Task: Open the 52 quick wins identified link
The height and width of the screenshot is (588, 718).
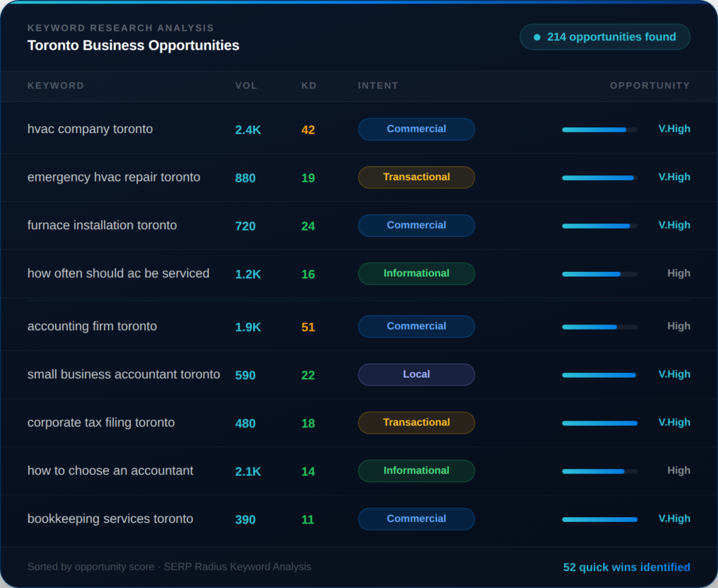Action: [x=626, y=567]
